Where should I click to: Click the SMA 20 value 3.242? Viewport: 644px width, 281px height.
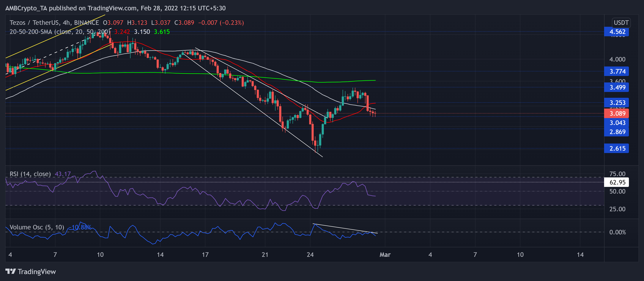coord(122,32)
